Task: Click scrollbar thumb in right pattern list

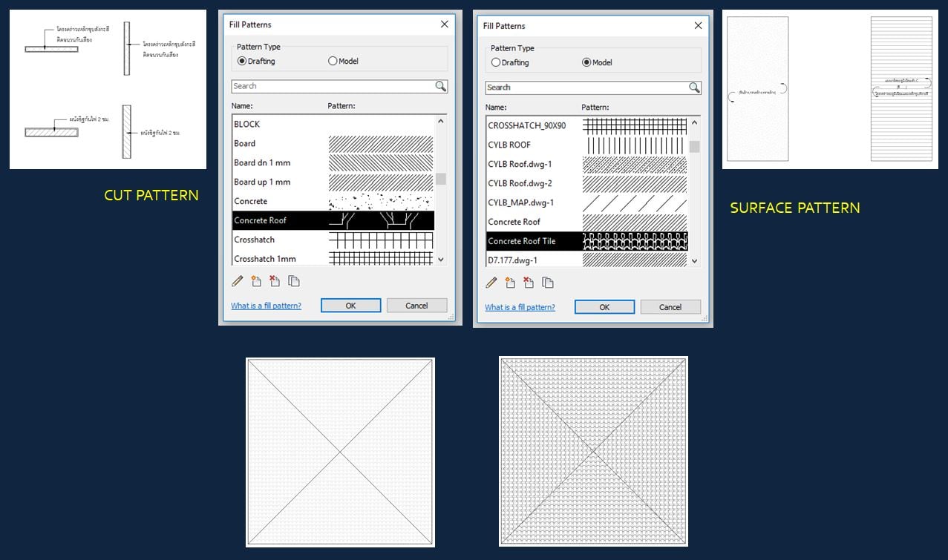Action: point(695,146)
